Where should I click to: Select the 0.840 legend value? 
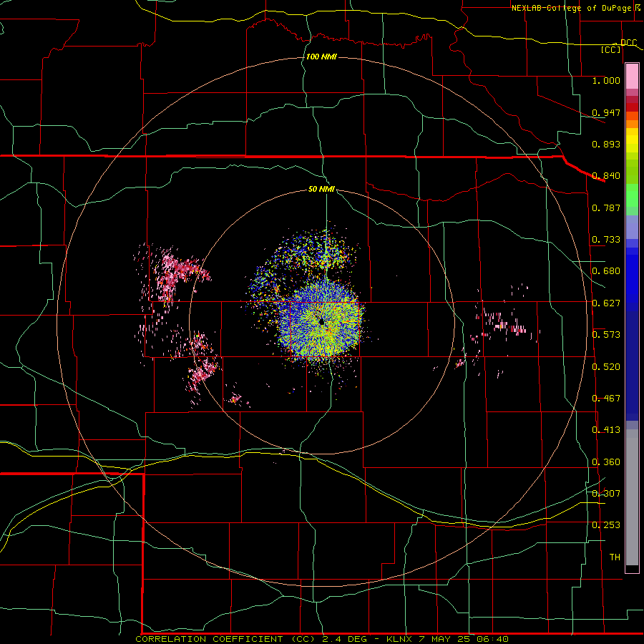[x=606, y=176]
